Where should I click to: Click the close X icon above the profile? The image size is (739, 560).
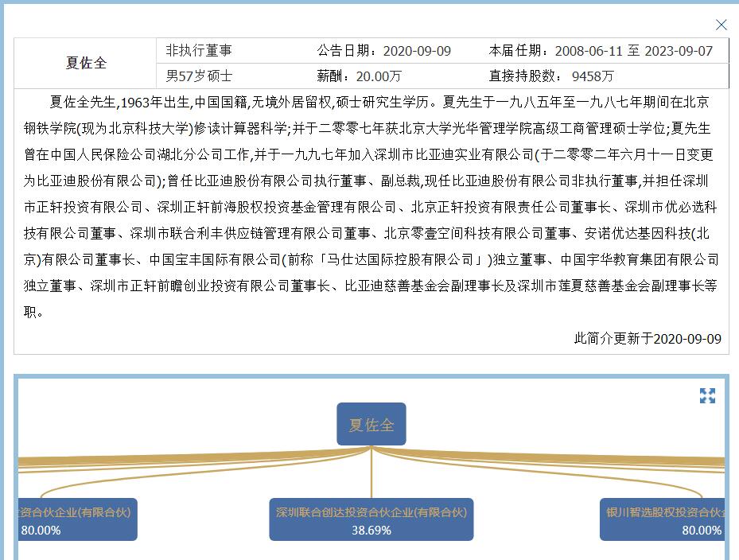coord(721,25)
